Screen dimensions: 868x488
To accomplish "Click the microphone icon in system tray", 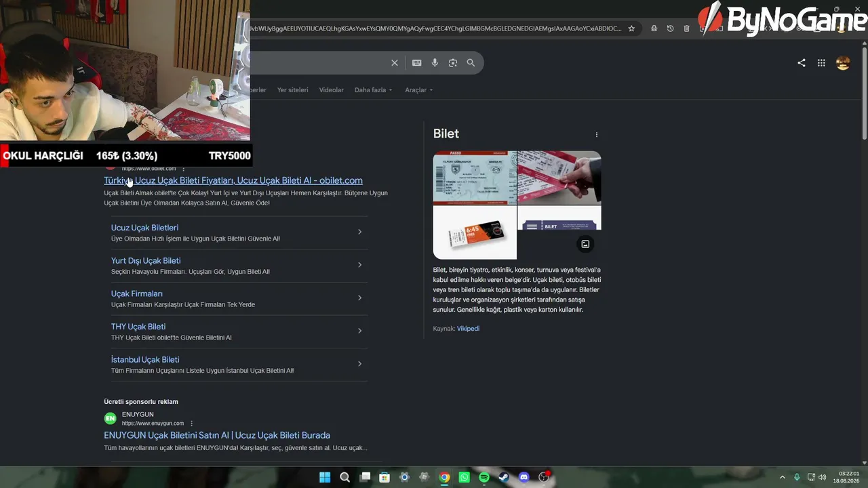I will 797,477.
